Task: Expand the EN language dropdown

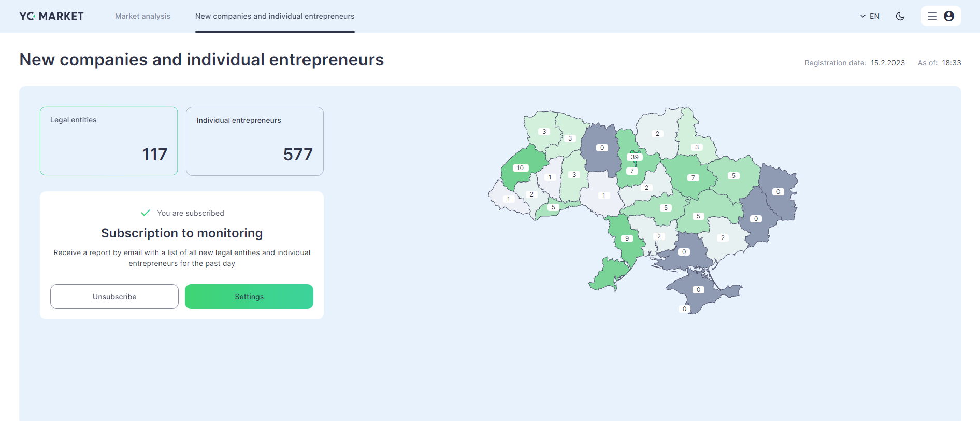Action: 870,16
